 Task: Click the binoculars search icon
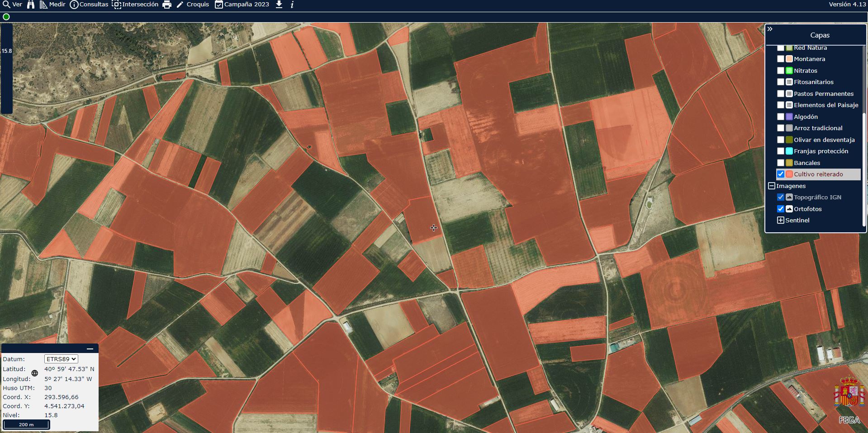(31, 5)
